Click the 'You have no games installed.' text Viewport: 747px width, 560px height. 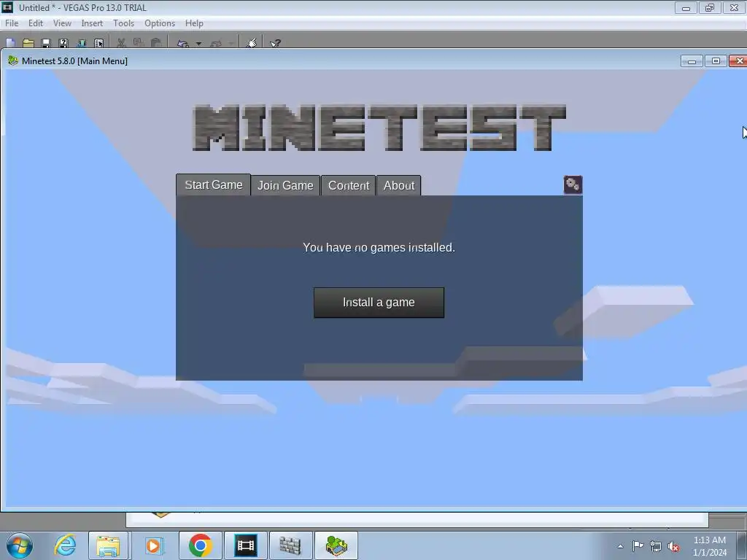click(379, 248)
